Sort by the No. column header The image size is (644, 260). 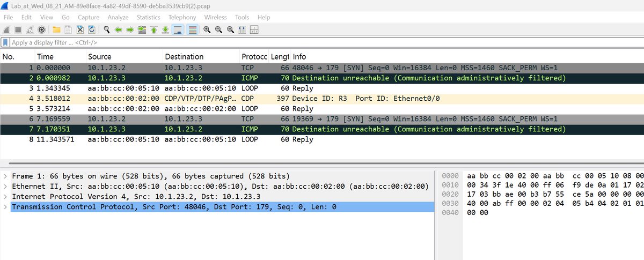point(17,57)
